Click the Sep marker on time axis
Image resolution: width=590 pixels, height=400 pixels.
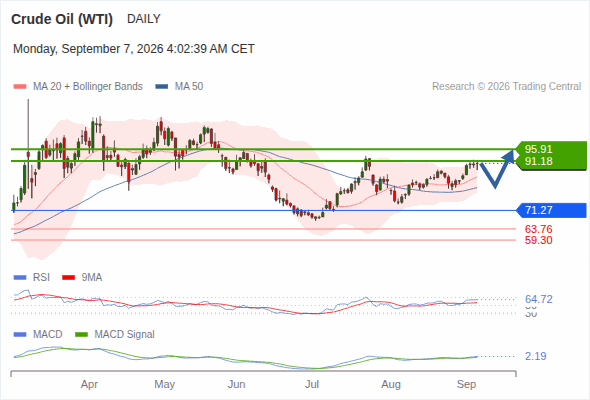[x=466, y=385]
